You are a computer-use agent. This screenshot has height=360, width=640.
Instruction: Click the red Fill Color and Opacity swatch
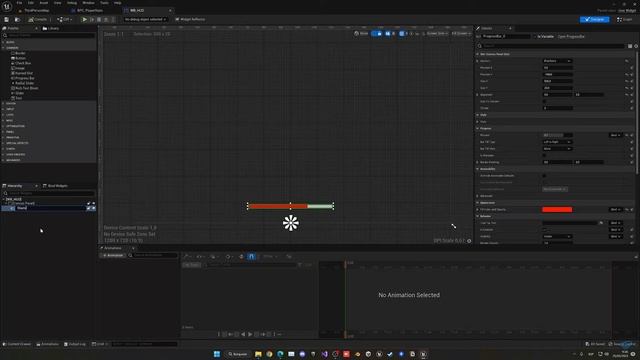pyautogui.click(x=557, y=209)
